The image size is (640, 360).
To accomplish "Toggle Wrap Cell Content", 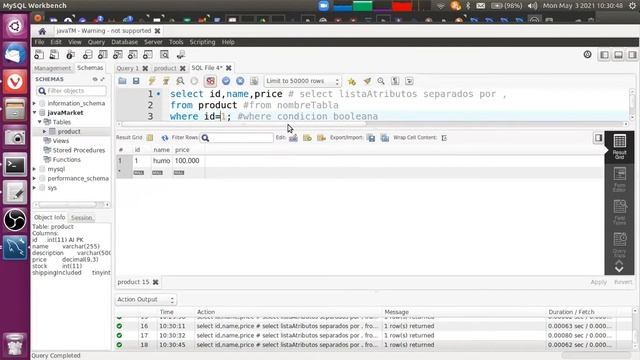I will tap(444, 138).
